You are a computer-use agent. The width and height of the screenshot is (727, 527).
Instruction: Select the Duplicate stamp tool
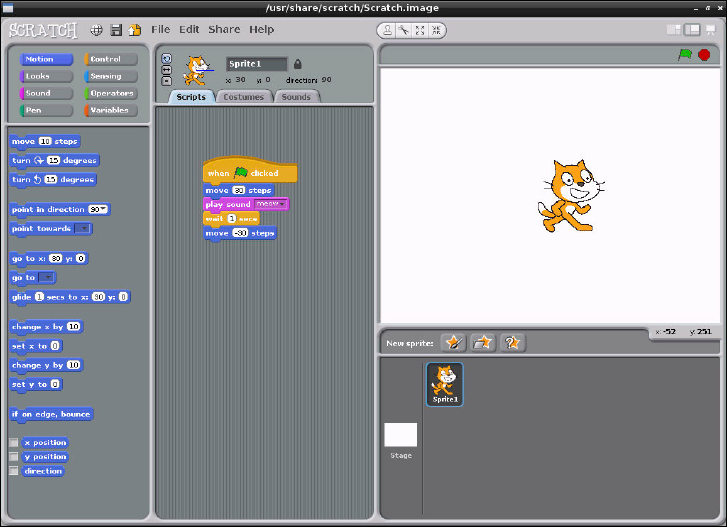click(x=386, y=30)
